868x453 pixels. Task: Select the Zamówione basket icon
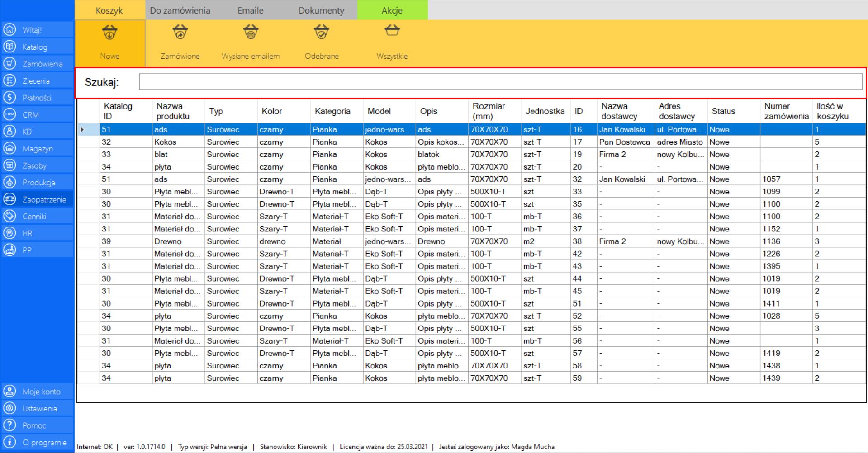pyautogui.click(x=180, y=33)
